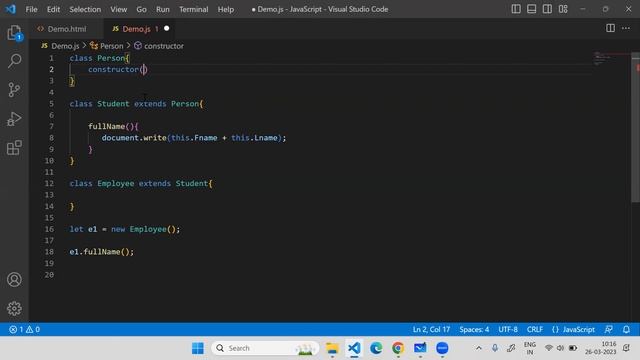Screen dimensions: 640x360
Task: Click 'Student' in class Student line
Action: point(113,104)
